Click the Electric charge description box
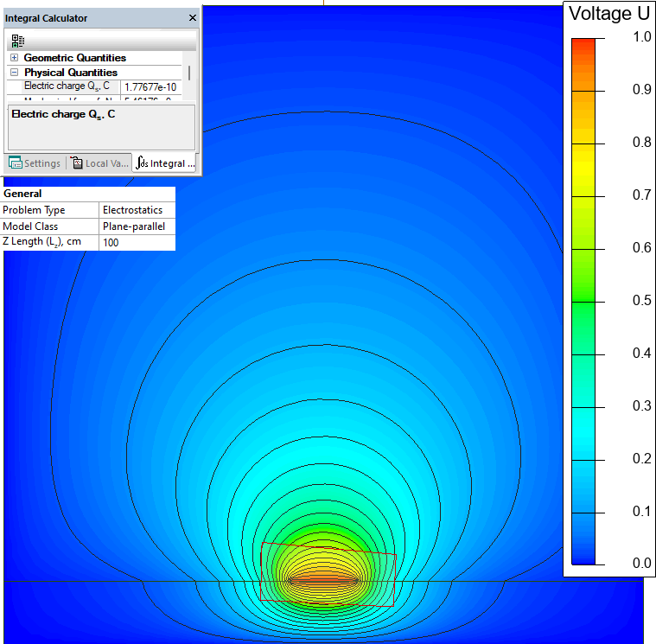656x644 pixels. pyautogui.click(x=102, y=127)
